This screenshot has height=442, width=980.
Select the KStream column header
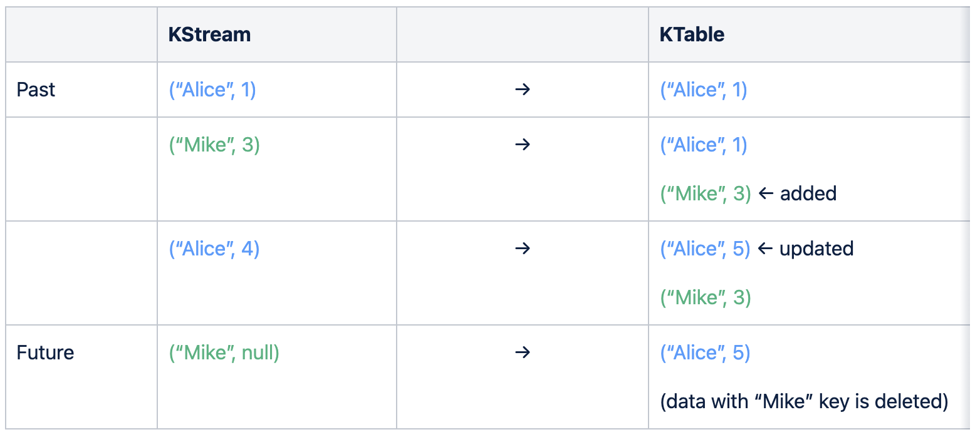209,34
